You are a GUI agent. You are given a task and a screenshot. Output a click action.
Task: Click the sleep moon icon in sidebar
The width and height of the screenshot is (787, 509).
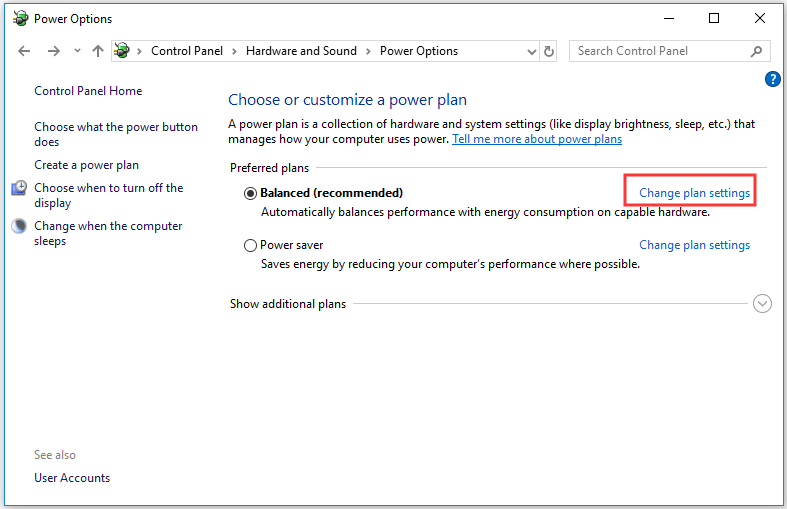19,226
